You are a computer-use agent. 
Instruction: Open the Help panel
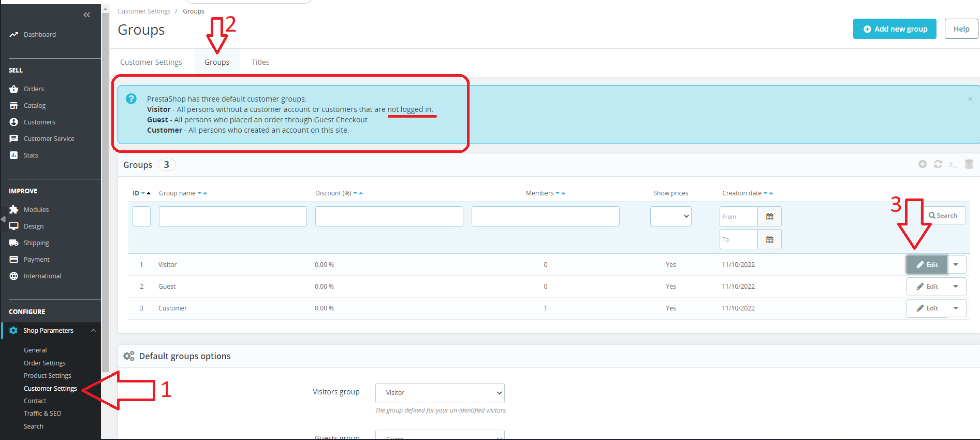point(961,29)
